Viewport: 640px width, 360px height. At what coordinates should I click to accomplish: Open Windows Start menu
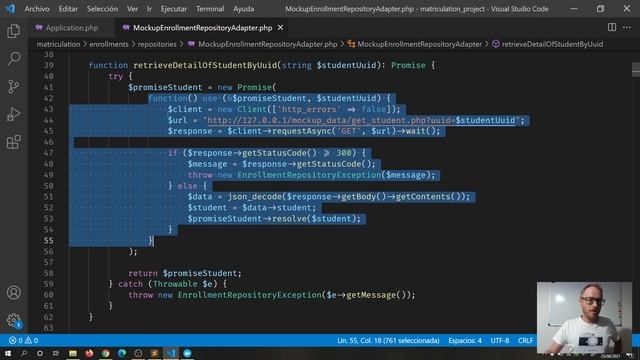8,353
